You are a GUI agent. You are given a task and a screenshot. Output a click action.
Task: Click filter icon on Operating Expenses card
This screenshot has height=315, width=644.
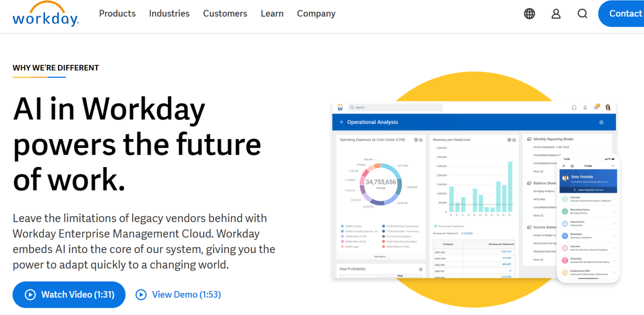[416, 140]
